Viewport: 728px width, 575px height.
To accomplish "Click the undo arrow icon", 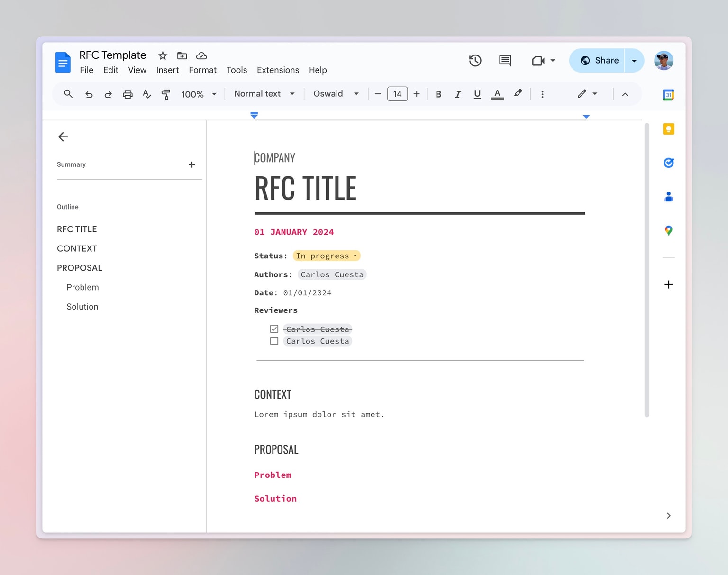I will point(89,94).
